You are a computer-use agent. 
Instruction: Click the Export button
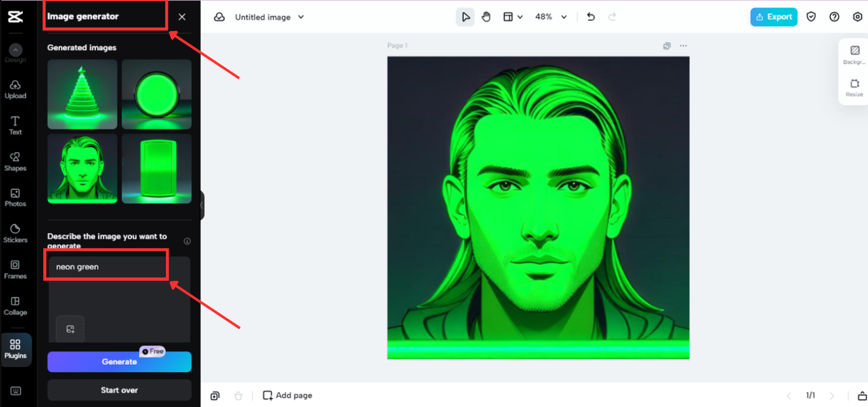click(x=774, y=17)
